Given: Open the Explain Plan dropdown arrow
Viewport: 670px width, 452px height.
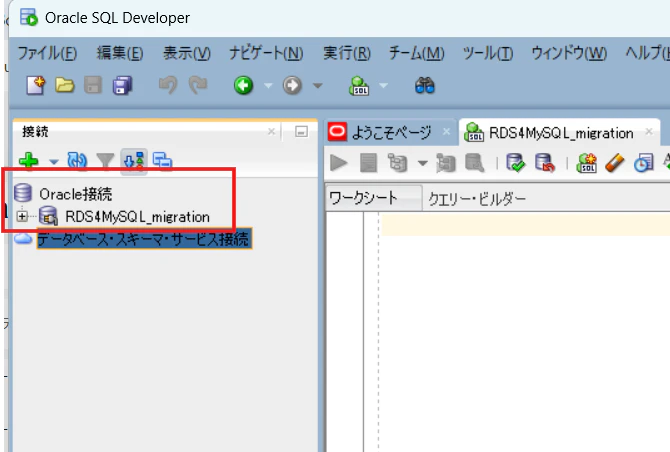Looking at the screenshot, I should (x=422, y=163).
